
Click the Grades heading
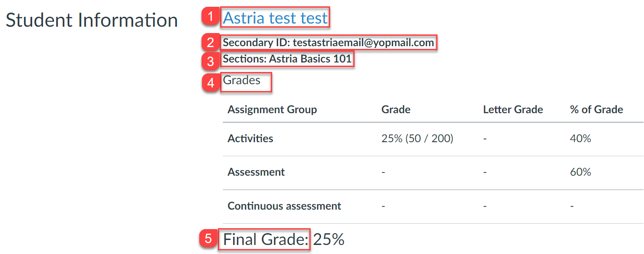242,80
